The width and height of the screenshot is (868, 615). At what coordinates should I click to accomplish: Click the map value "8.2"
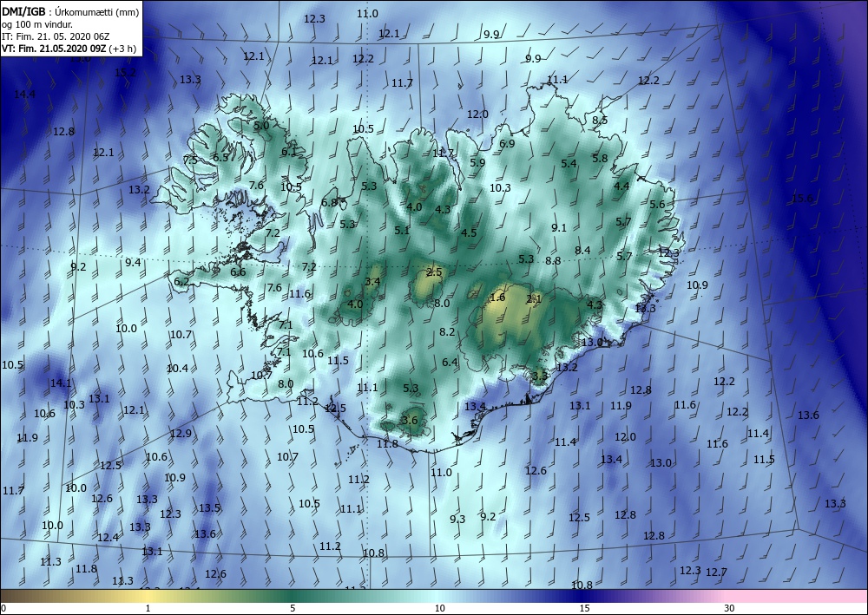tap(447, 332)
